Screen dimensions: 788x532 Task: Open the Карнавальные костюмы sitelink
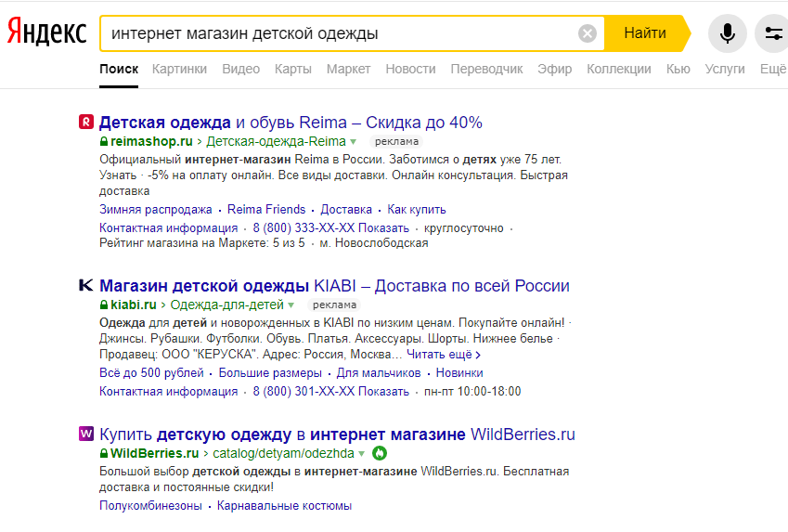coord(284,505)
